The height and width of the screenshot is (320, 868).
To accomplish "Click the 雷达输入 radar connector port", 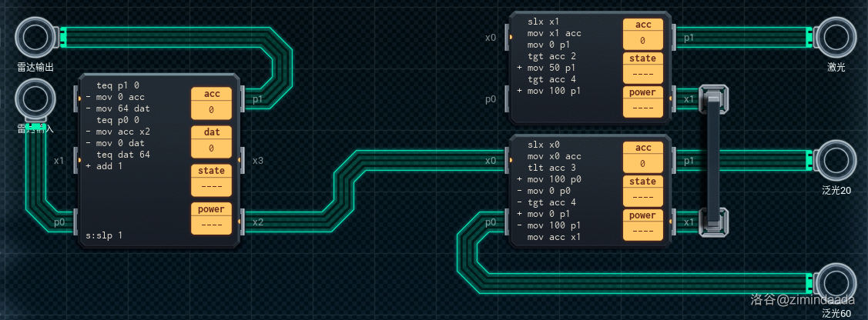I will click(35, 99).
